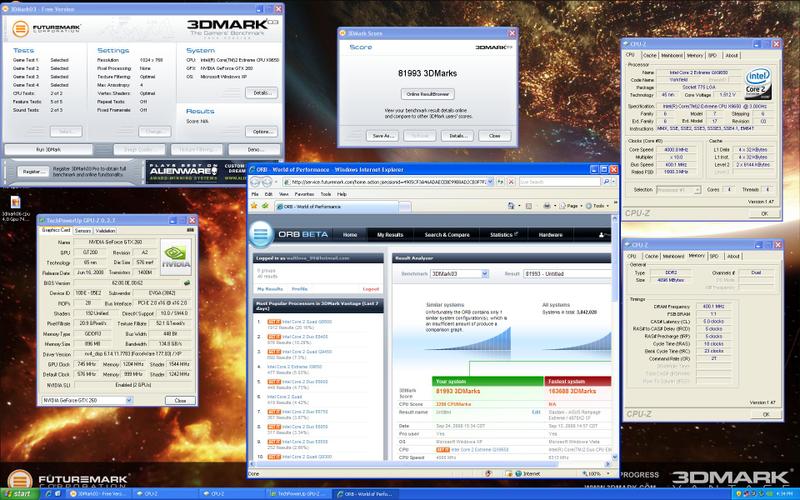This screenshot has width=800, height=500.
Task: Click the red Logout link in ORB
Action: (371, 289)
